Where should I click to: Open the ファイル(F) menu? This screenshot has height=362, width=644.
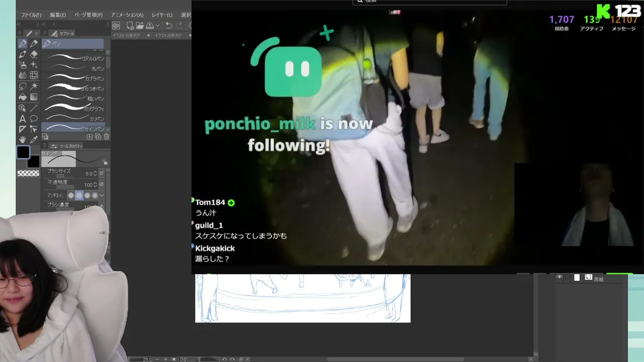31,15
